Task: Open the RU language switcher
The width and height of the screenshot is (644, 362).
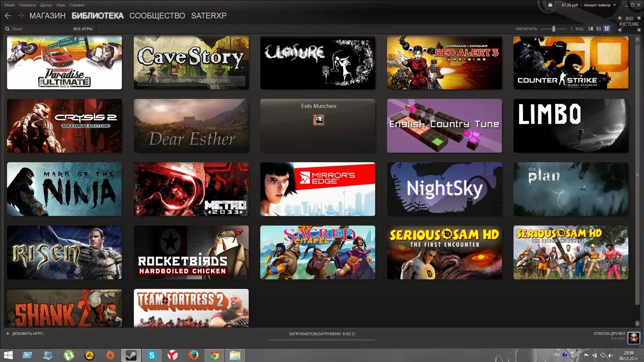Action: tap(557, 354)
